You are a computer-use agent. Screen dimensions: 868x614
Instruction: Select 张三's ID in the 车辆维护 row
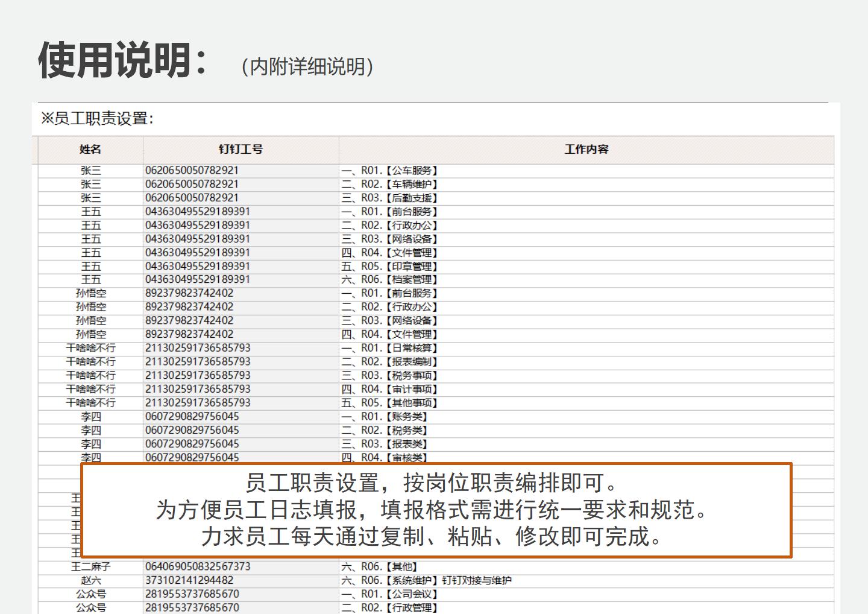[x=241, y=184]
